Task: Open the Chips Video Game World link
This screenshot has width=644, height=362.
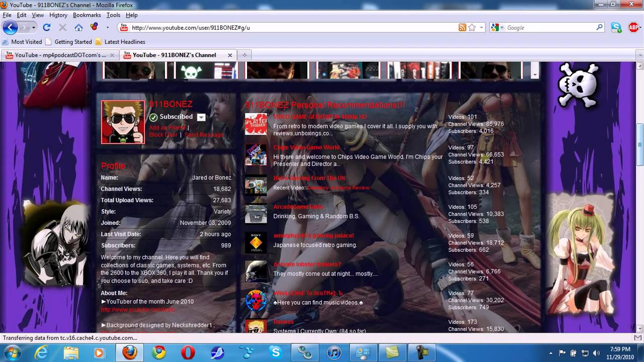Action: [x=306, y=147]
